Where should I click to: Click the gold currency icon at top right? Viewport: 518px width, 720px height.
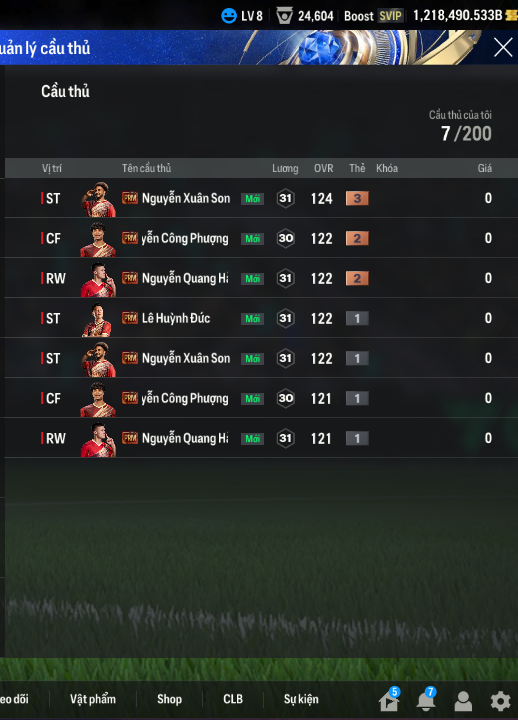[x=511, y=16]
